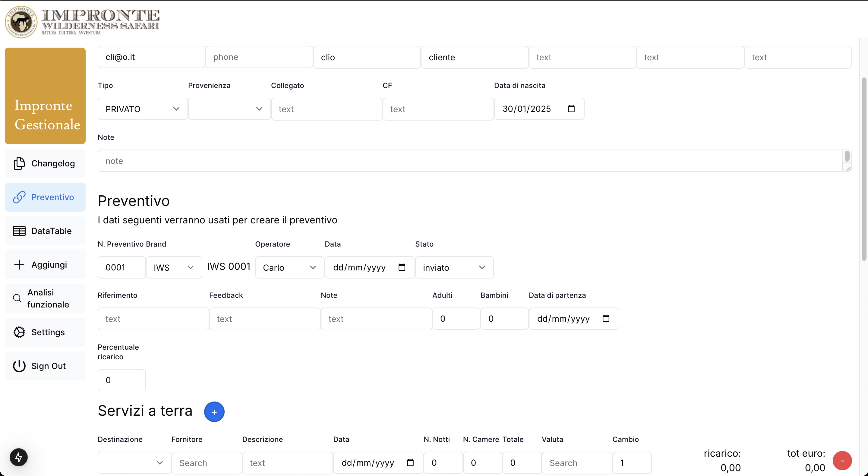This screenshot has height=476, width=868.
Task: Click the Aggiungi sidebar item
Action: 45,264
